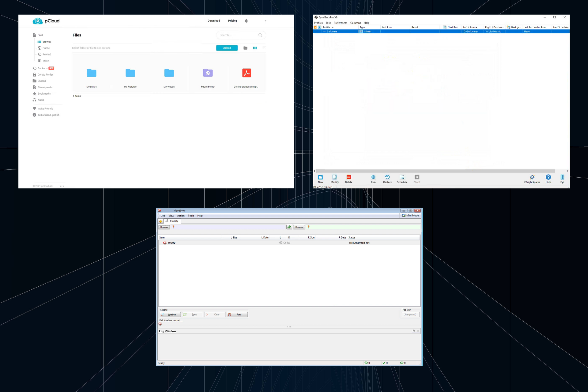
Task: Click Analyze button in GoodSync
Action: [170, 315]
